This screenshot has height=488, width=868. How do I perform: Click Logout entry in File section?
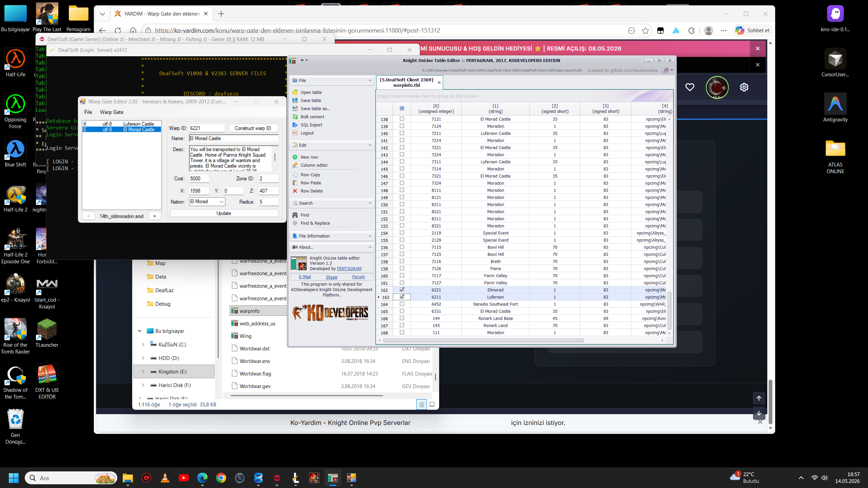pyautogui.click(x=307, y=133)
